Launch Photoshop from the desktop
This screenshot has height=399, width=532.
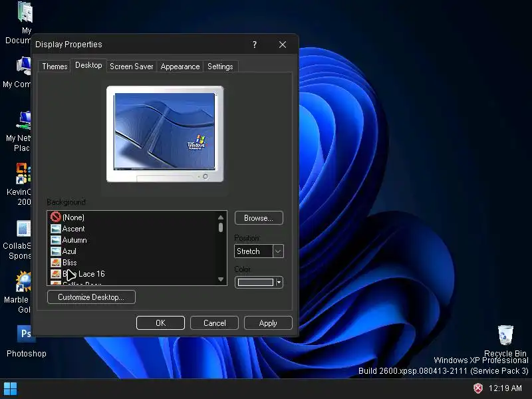tap(26, 334)
